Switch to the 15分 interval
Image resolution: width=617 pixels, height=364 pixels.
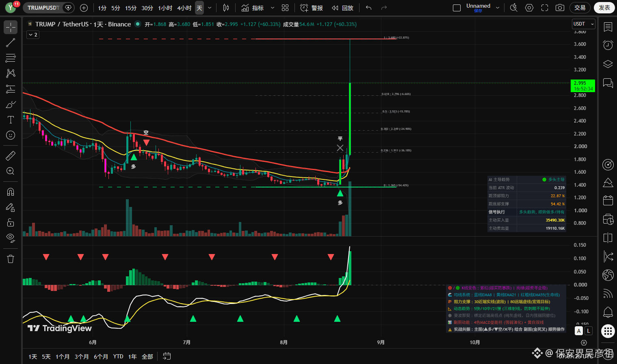pos(131,8)
